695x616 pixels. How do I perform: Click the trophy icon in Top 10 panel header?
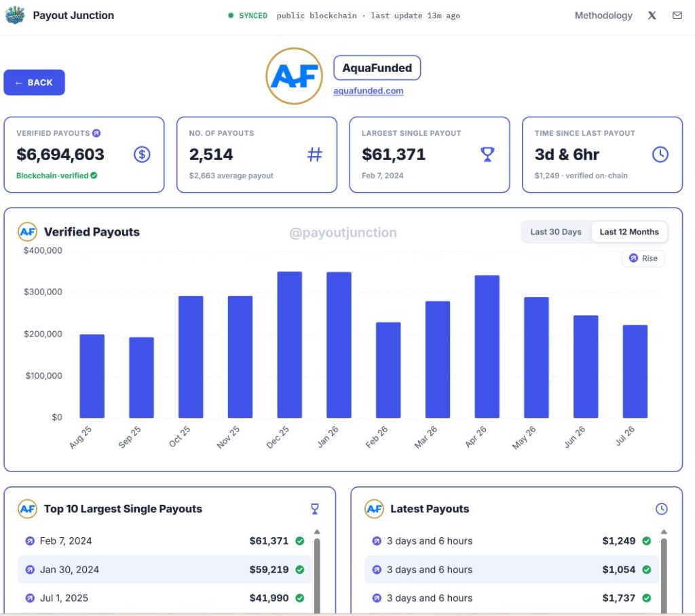tap(315, 509)
